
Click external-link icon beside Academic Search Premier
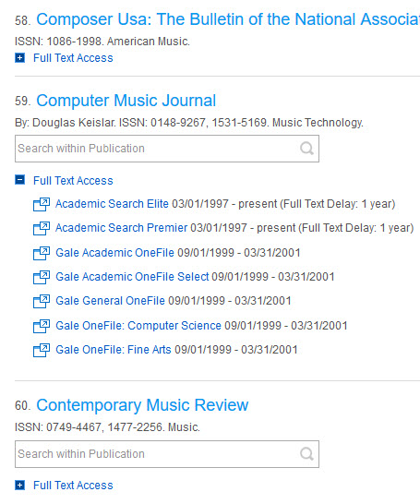(x=42, y=229)
